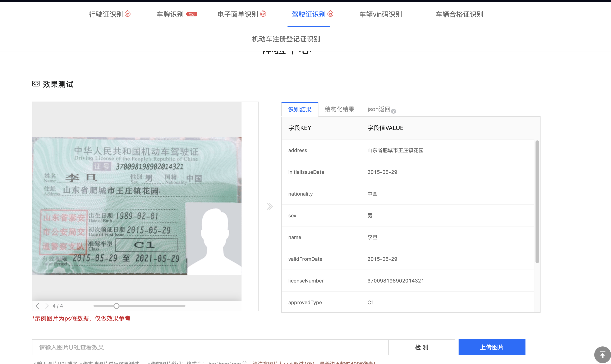
Task: Click the image URL input field
Action: 210,347
